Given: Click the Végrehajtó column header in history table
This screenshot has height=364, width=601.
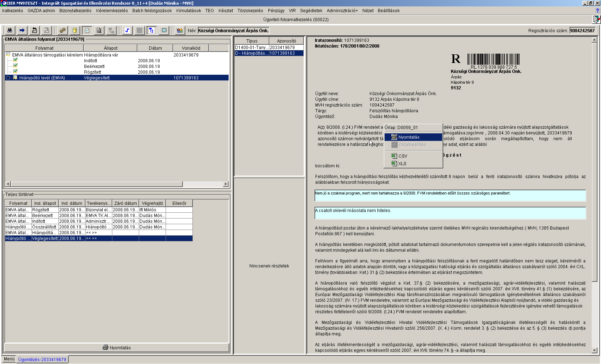Looking at the screenshot, I should point(152,203).
